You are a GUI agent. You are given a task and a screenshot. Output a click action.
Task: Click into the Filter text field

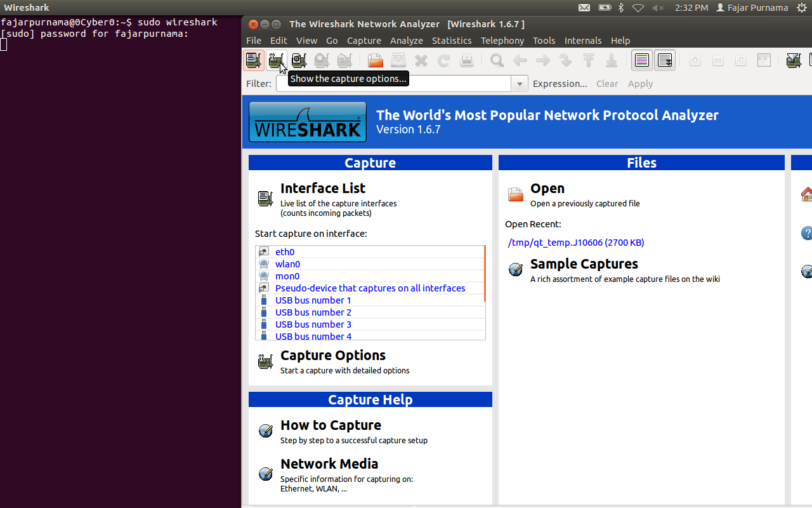pos(393,84)
